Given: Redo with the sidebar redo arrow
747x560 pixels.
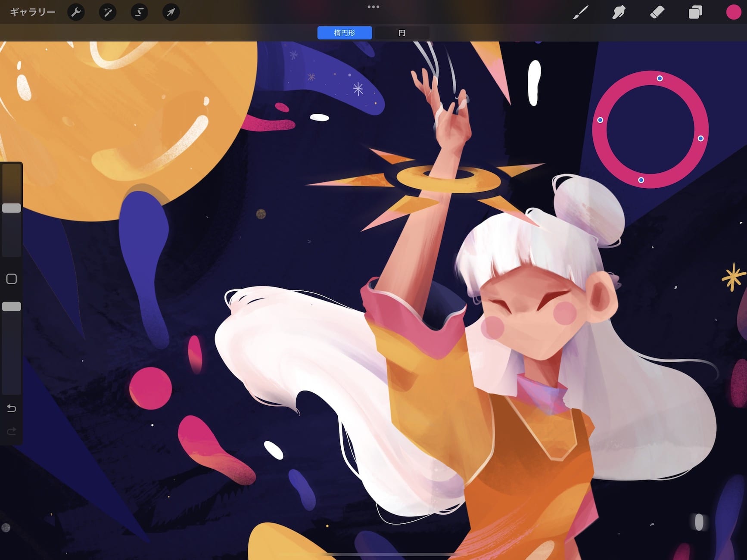Looking at the screenshot, I should [12, 431].
